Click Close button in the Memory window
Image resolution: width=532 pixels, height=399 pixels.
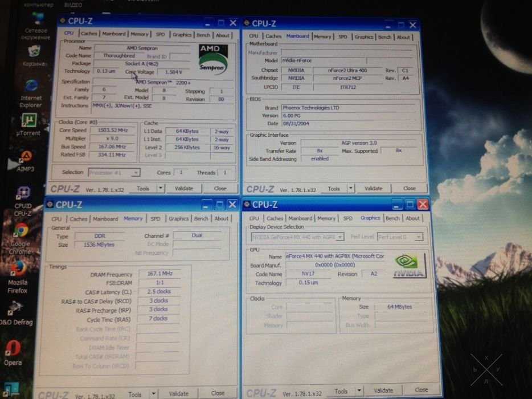[x=218, y=393]
